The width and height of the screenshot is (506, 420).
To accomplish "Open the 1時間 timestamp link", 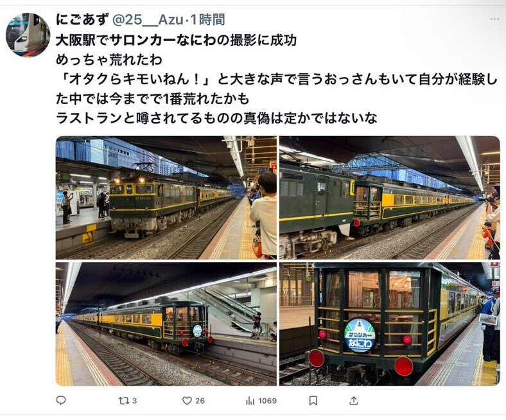I will click(x=207, y=20).
